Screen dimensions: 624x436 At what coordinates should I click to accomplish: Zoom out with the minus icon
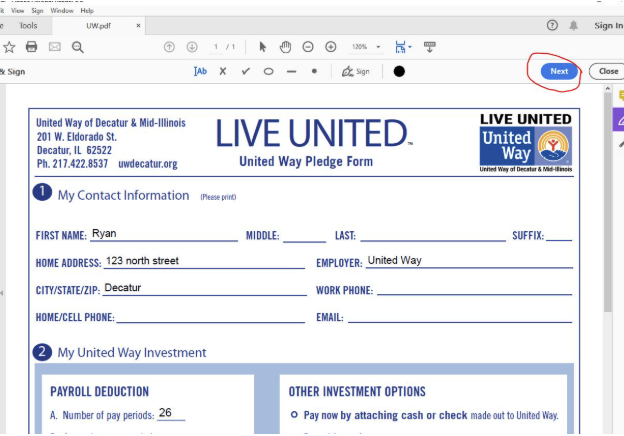pos(307,47)
